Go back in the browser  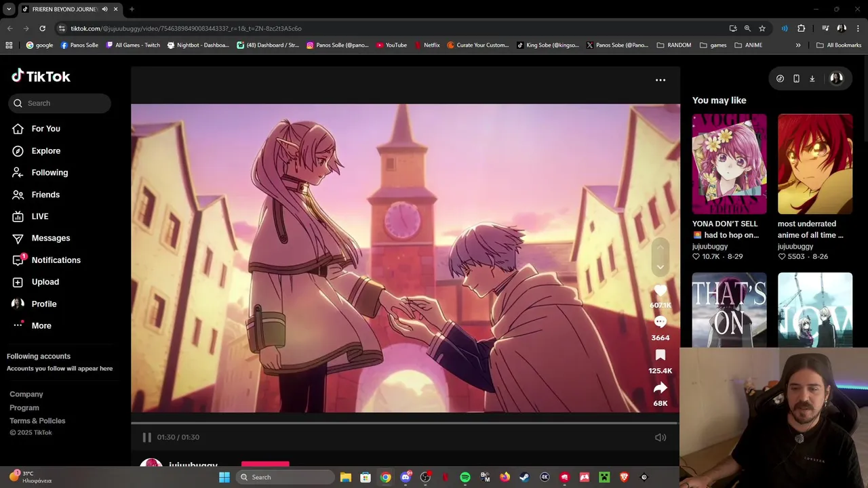click(x=9, y=28)
